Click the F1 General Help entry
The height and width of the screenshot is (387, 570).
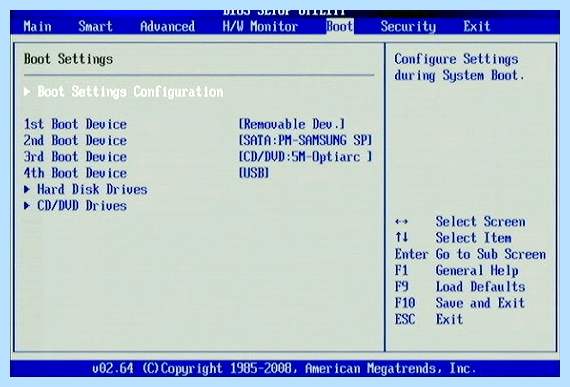click(x=457, y=271)
